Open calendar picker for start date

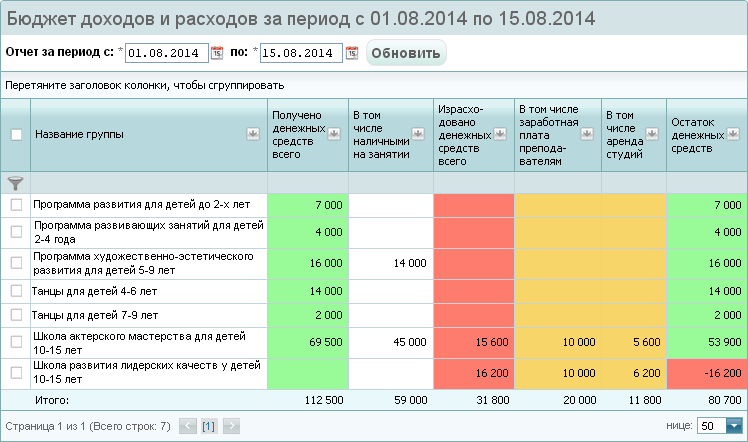(217, 53)
